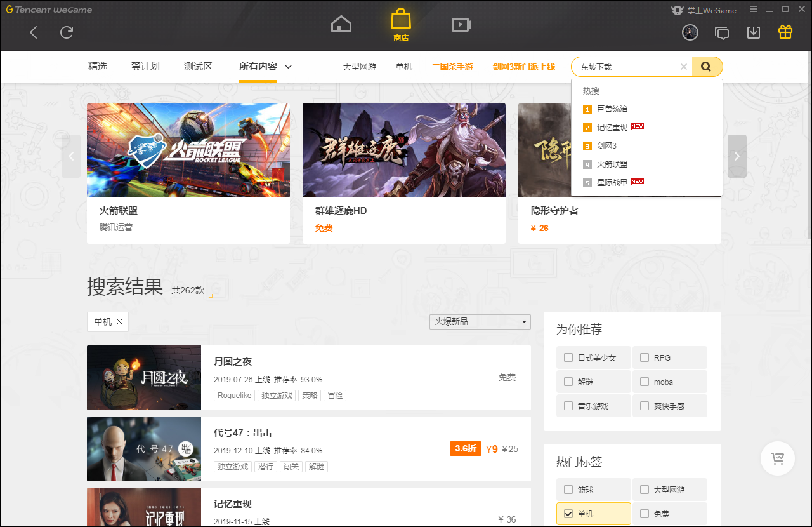The image size is (812, 527).
Task: Open the 火爆新品 sort dropdown
Action: pyautogui.click(x=480, y=322)
